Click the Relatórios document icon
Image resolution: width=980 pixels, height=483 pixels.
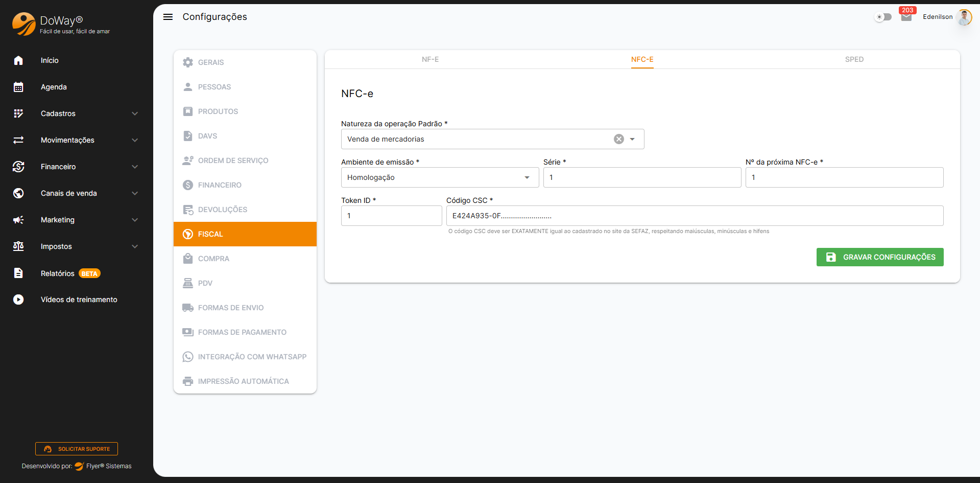tap(18, 273)
